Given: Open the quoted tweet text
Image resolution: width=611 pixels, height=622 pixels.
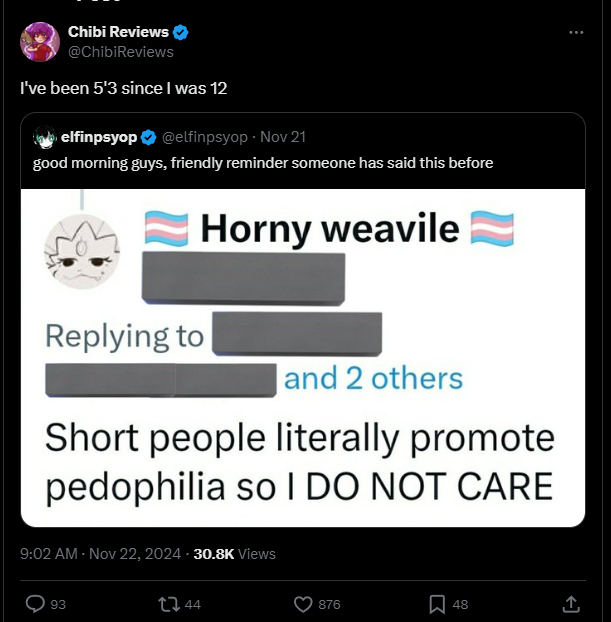Looking at the screenshot, I should point(263,163).
